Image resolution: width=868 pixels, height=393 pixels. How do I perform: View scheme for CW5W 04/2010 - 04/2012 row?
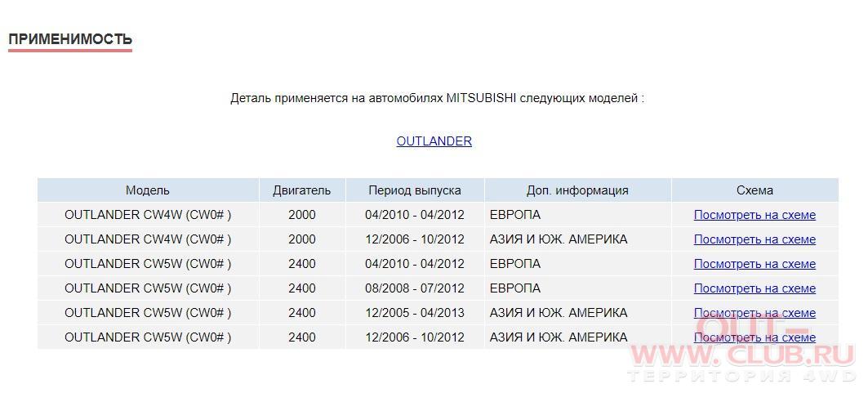click(x=754, y=264)
